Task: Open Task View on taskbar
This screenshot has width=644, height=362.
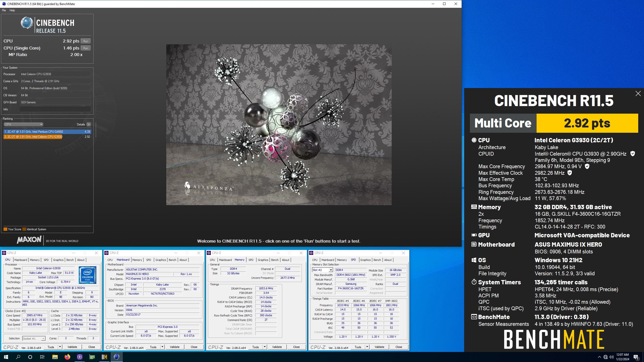Action: tap(42, 357)
